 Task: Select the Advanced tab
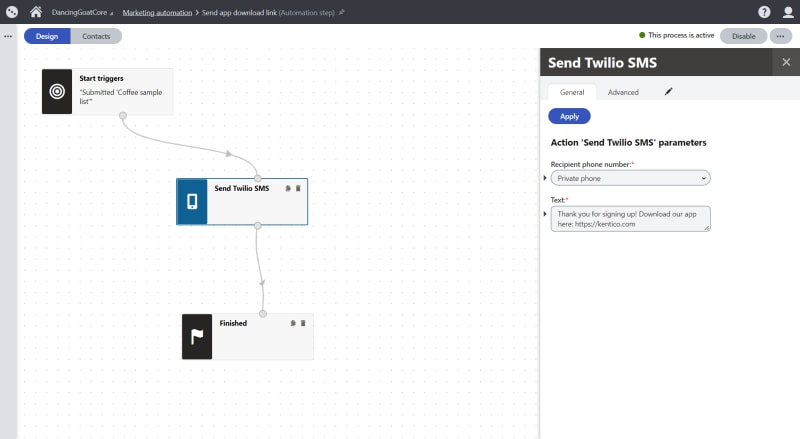tap(623, 92)
